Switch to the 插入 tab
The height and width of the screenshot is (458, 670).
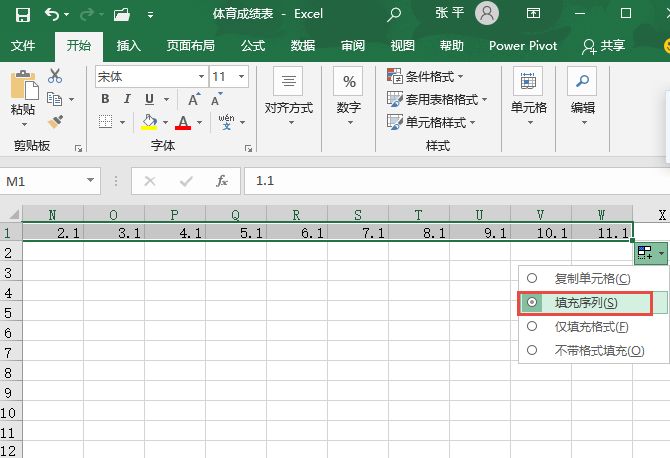coord(129,45)
